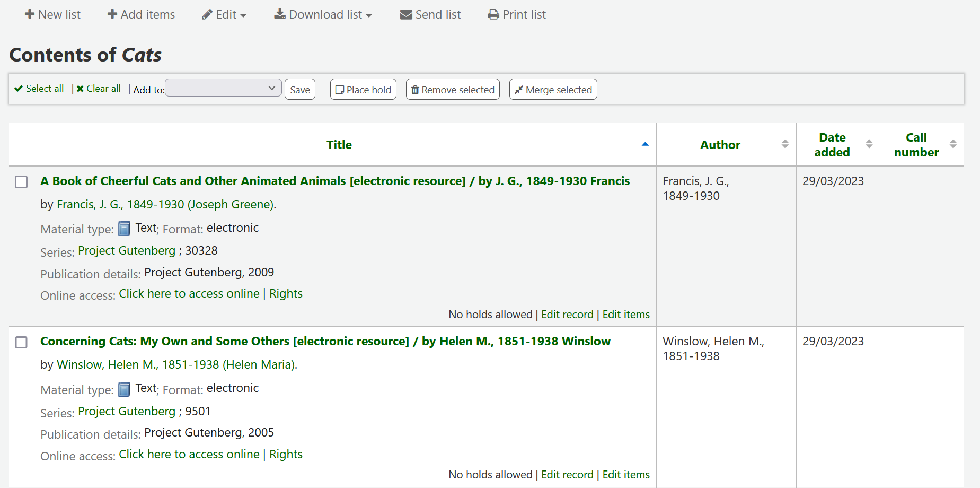
Task: Follow the Project Gutenberg 30328 series link
Action: [127, 250]
